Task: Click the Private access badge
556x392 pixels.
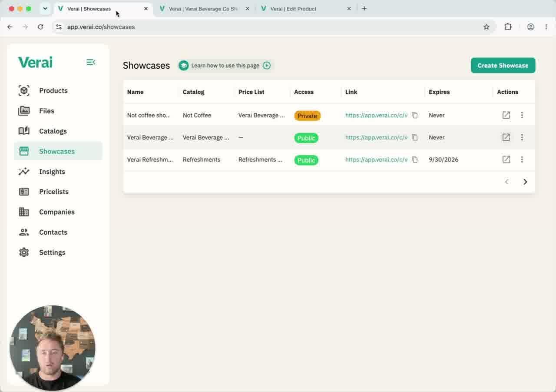Action: click(307, 116)
